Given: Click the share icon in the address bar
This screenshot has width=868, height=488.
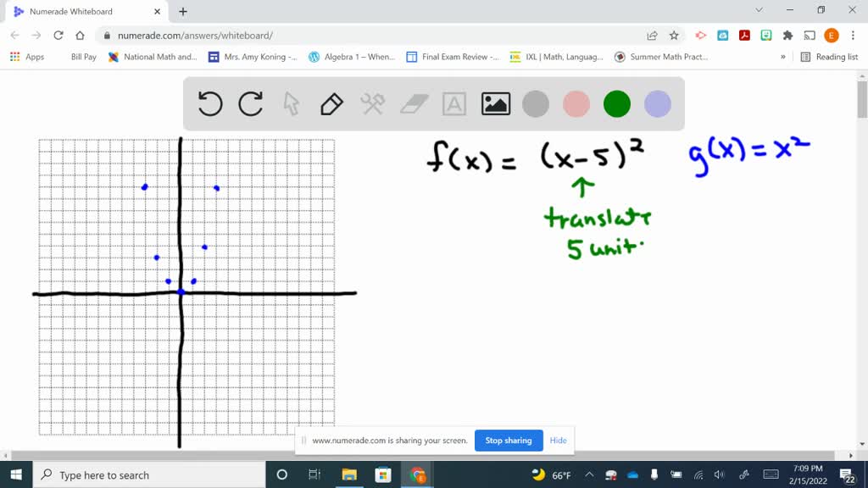Looking at the screenshot, I should [x=651, y=36].
